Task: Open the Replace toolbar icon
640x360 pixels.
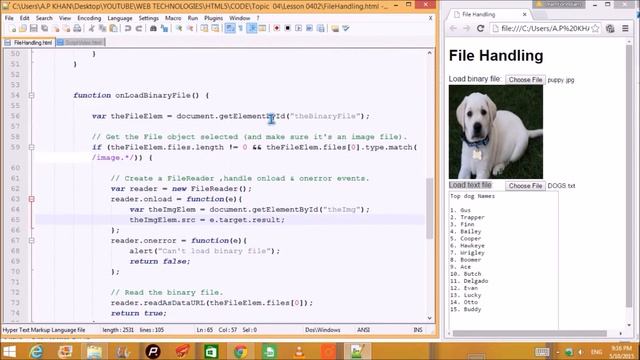Action: pyautogui.click(x=164, y=28)
